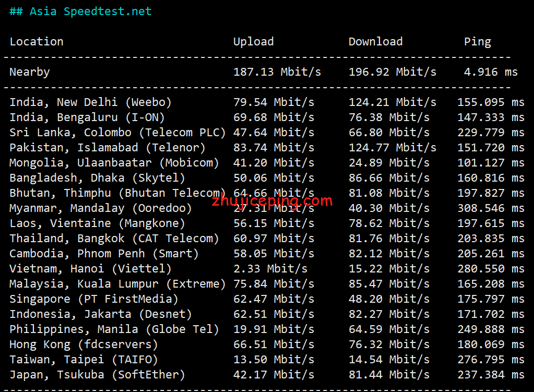Click Malaysia, Kuala Lumpur (Extreme) row

pyautogui.click(x=267, y=284)
